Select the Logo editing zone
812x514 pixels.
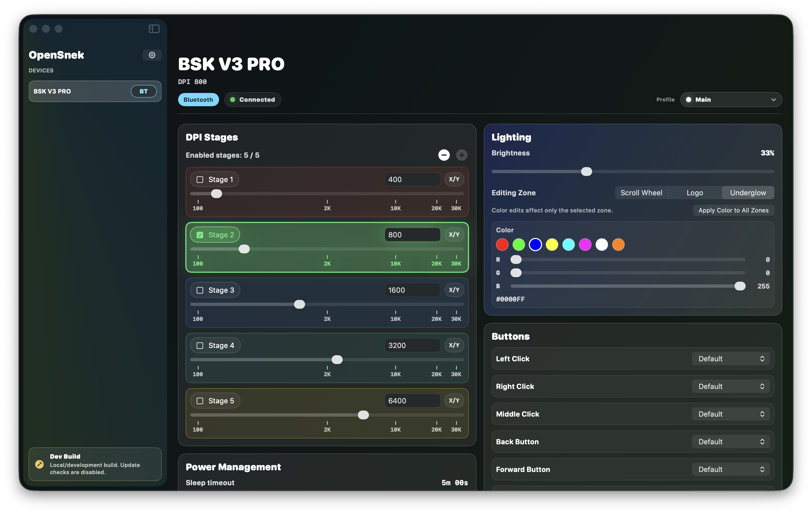pos(695,193)
